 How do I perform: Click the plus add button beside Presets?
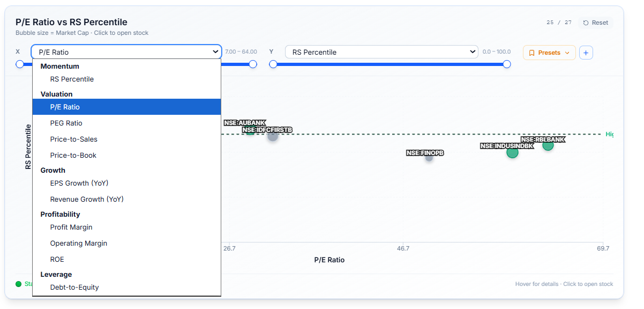(x=586, y=53)
